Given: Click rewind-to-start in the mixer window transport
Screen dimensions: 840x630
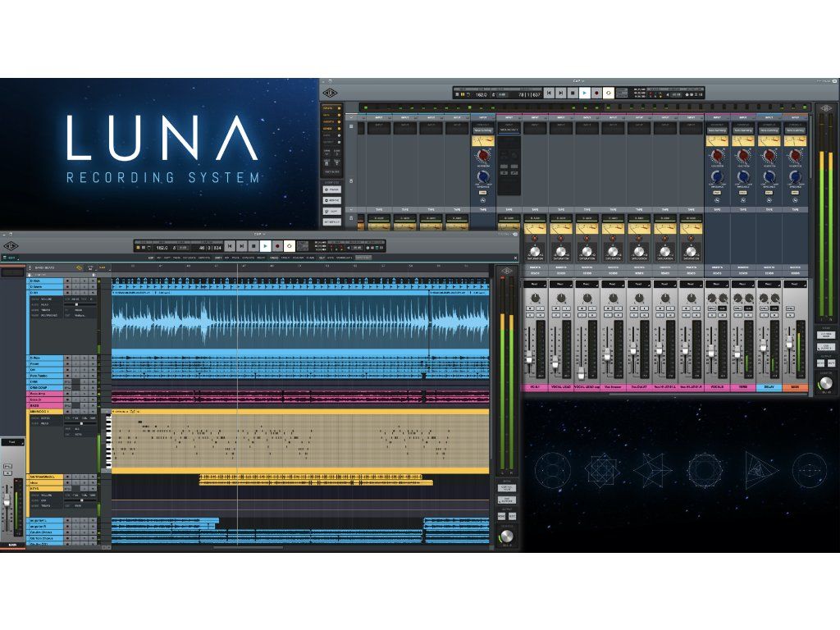Looking at the screenshot, I should pyautogui.click(x=548, y=94).
